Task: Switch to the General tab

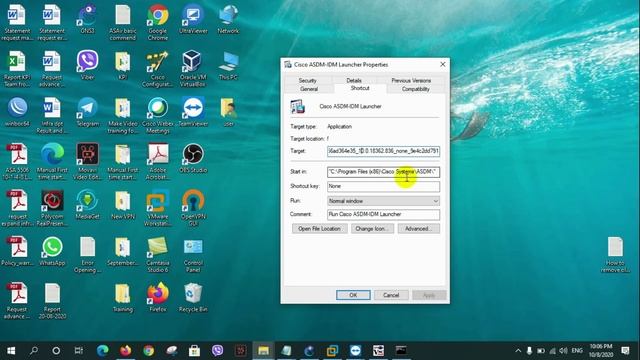Action: coord(309,89)
